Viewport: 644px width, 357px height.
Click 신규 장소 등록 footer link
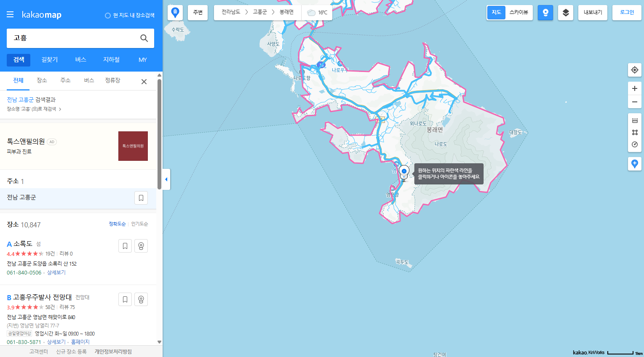click(71, 352)
